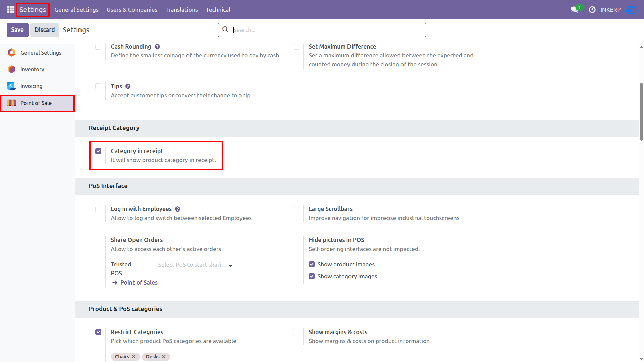Click the scrollbar up arrow
This screenshot has width=644, height=362.
coord(641,47)
